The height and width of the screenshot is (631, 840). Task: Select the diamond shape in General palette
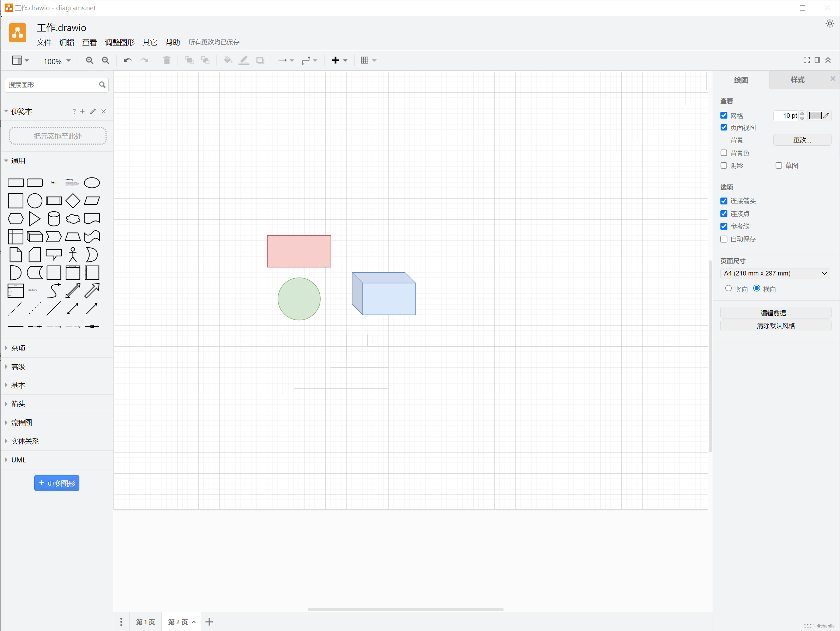coord(73,200)
